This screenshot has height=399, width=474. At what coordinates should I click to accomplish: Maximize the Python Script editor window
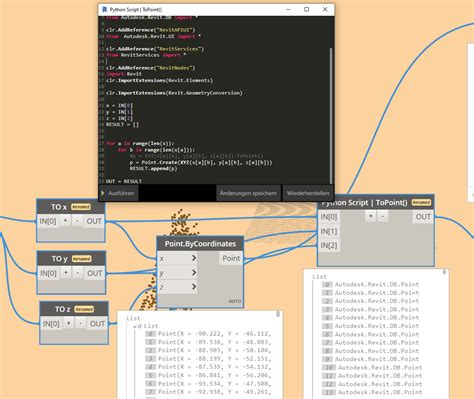point(306,9)
